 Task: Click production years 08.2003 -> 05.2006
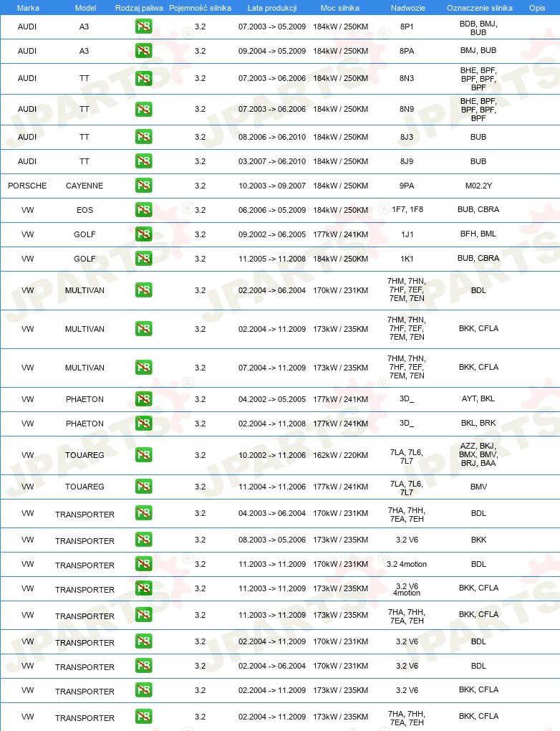pos(272,540)
